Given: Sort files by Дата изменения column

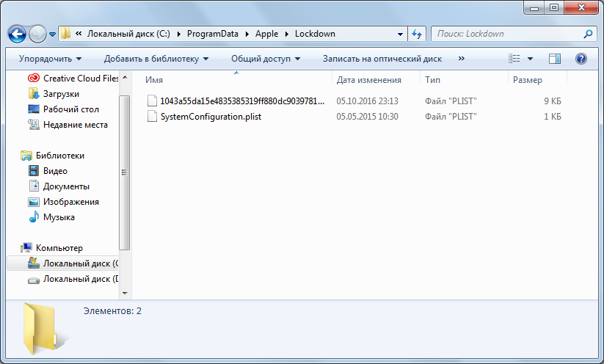Looking at the screenshot, I should click(369, 80).
